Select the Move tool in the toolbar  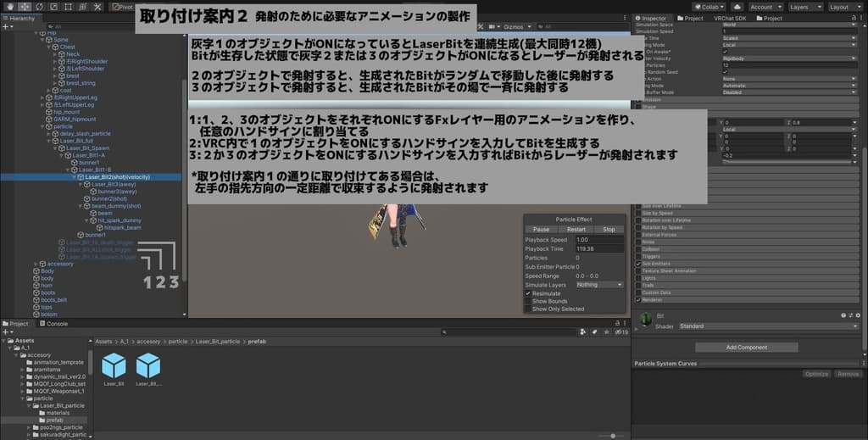(25, 6)
